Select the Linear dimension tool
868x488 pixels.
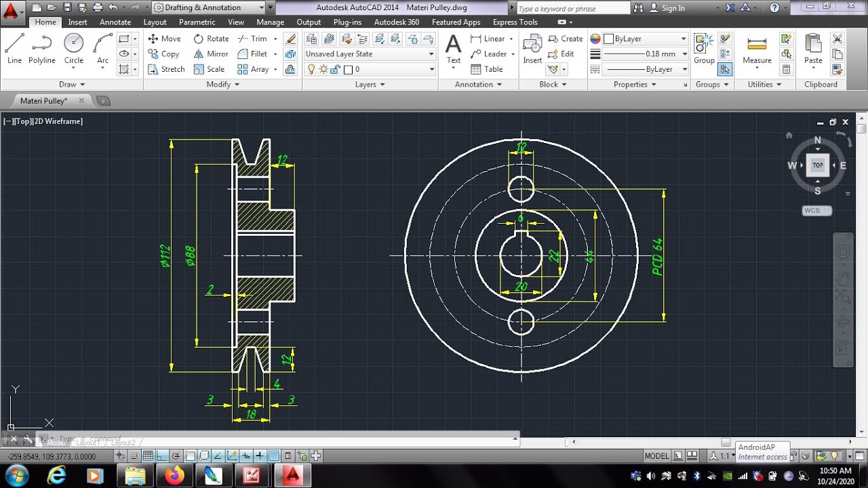(x=488, y=39)
